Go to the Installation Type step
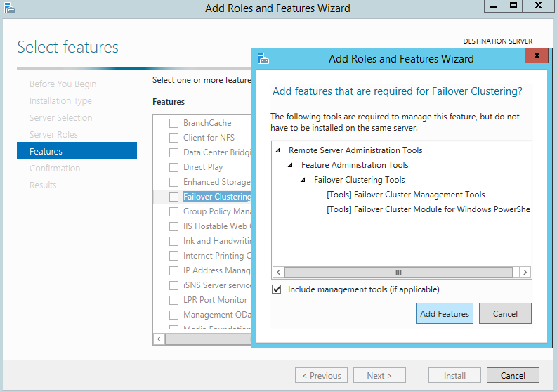 point(60,101)
